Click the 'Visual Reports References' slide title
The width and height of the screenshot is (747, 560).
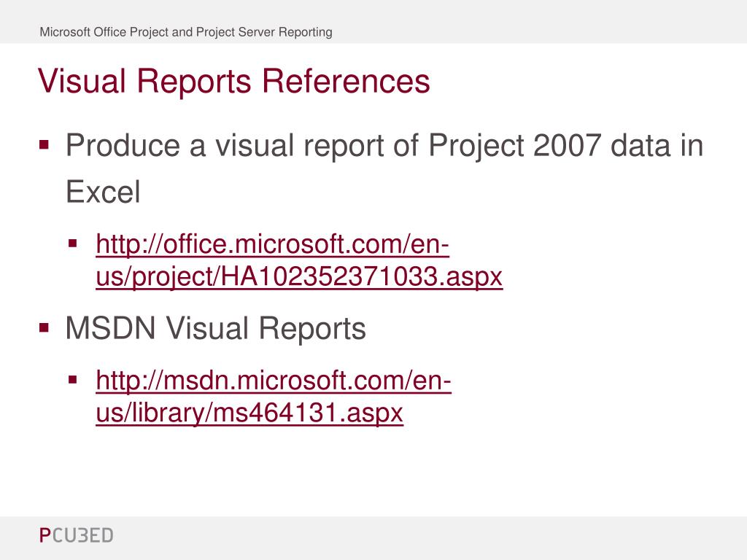point(234,80)
